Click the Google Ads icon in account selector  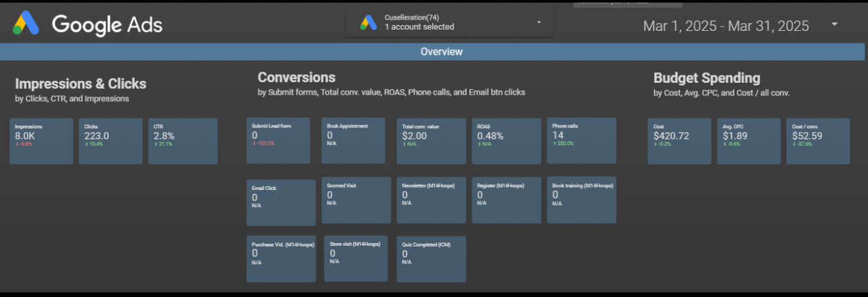368,22
